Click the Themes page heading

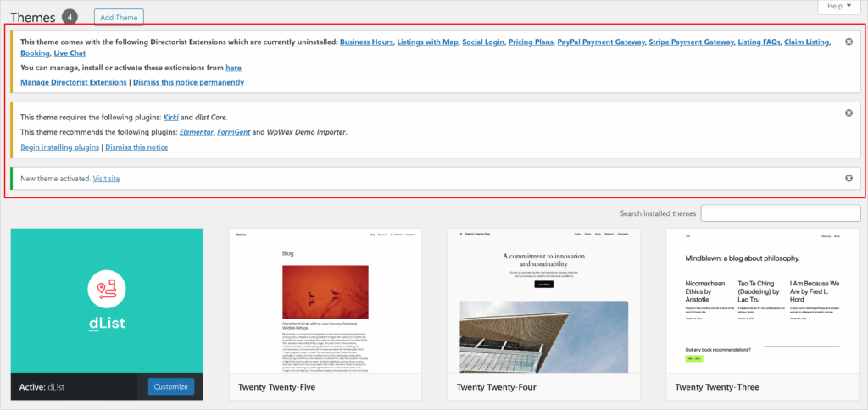(33, 18)
